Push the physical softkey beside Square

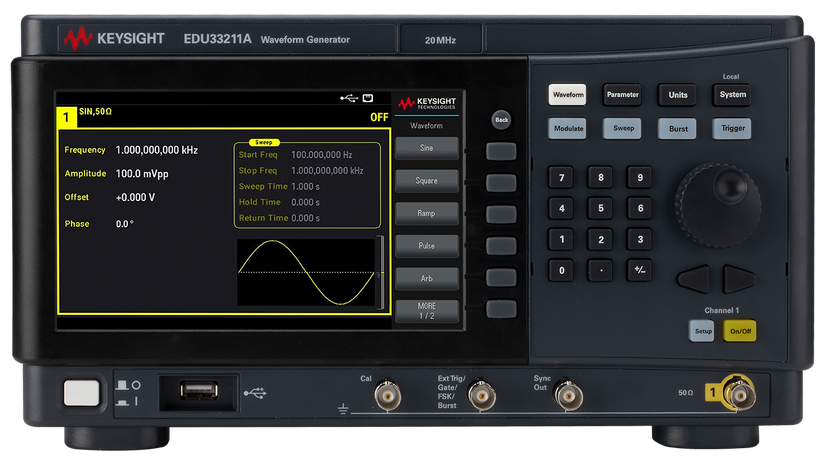501,183
